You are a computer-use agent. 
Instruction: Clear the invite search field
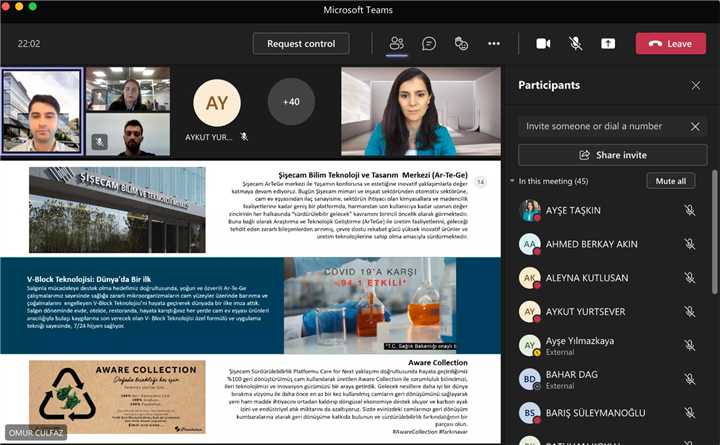pyautogui.click(x=695, y=126)
